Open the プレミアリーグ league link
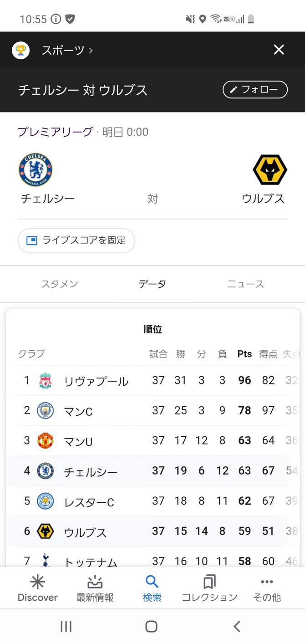 55,132
